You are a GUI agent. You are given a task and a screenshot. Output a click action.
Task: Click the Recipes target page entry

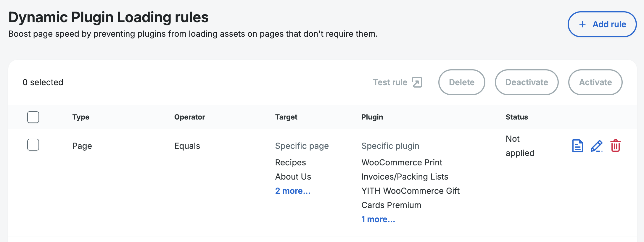[x=290, y=162]
